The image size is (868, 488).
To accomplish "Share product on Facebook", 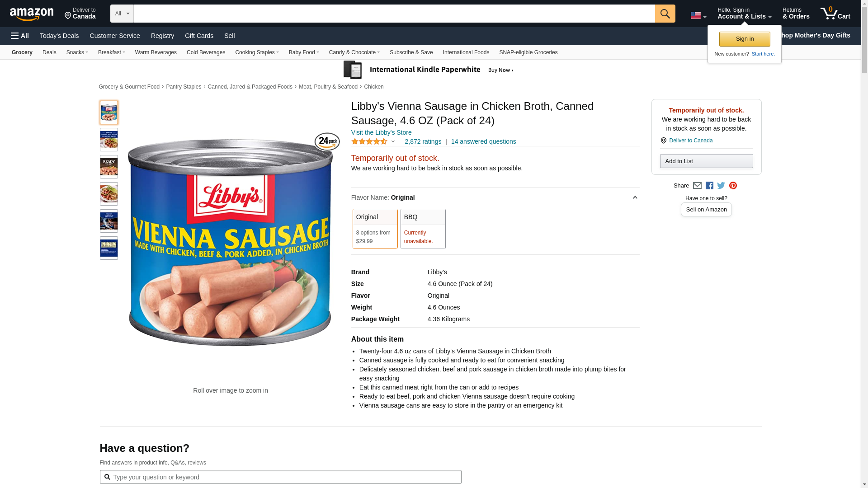I will pyautogui.click(x=709, y=186).
